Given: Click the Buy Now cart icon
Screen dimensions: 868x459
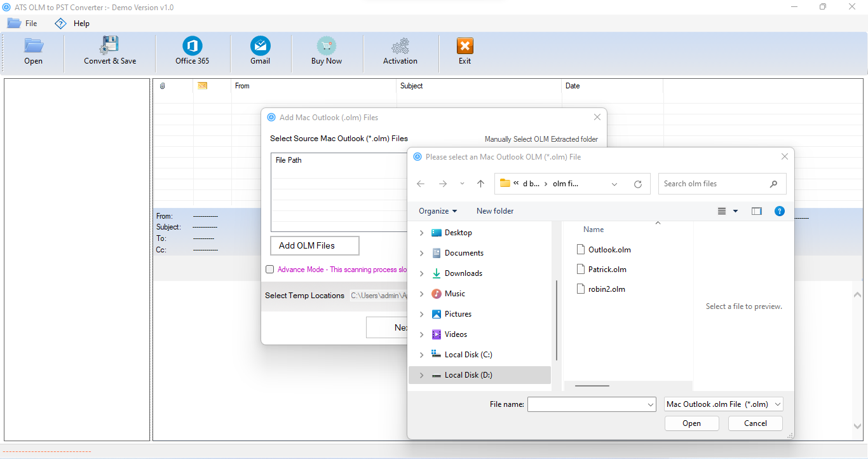Looking at the screenshot, I should (x=327, y=46).
